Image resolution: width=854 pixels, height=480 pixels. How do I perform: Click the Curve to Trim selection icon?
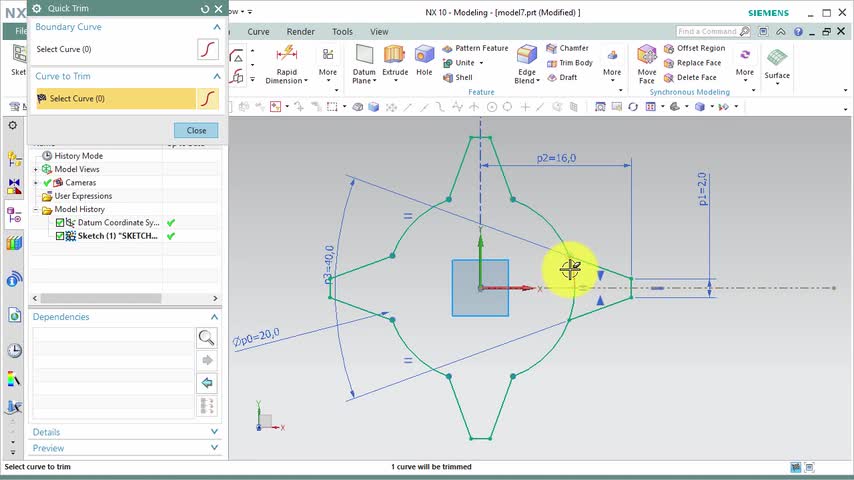(208, 99)
